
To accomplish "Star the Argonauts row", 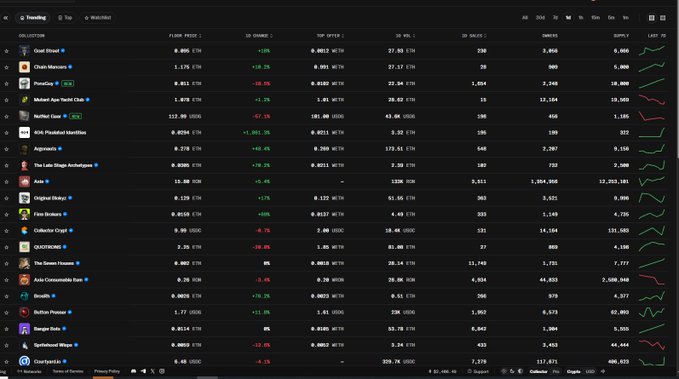I will (x=6, y=149).
